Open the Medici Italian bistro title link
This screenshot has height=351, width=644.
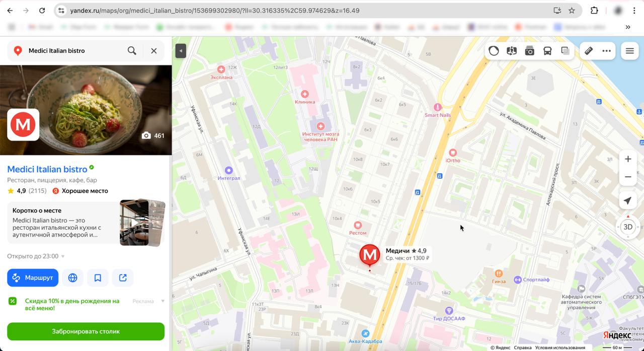point(47,169)
